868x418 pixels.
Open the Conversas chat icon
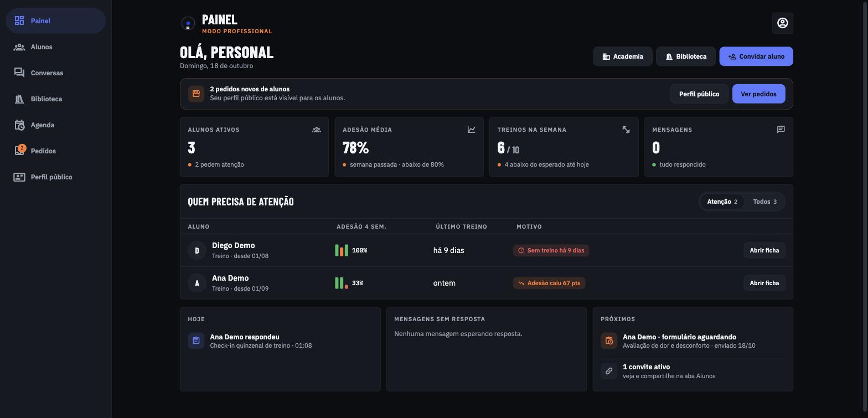19,73
